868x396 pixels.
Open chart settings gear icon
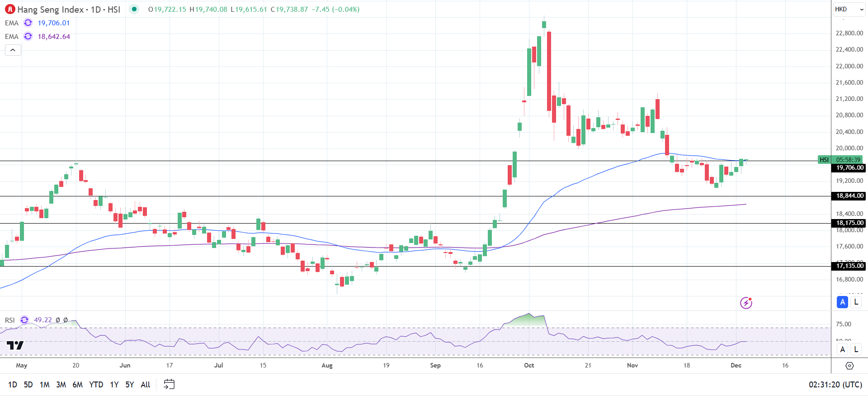tap(849, 366)
